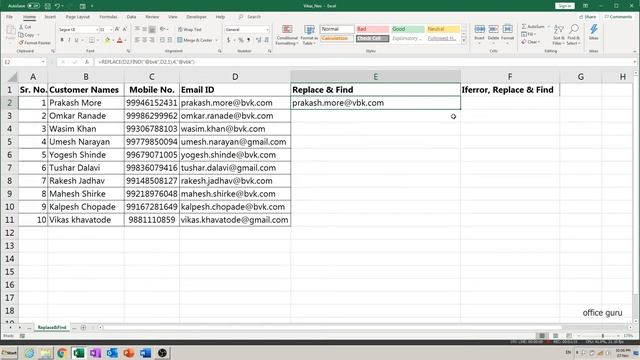This screenshot has height=360, width=640.
Task: Click the Increase Decimal icon
Action: tap(258, 40)
